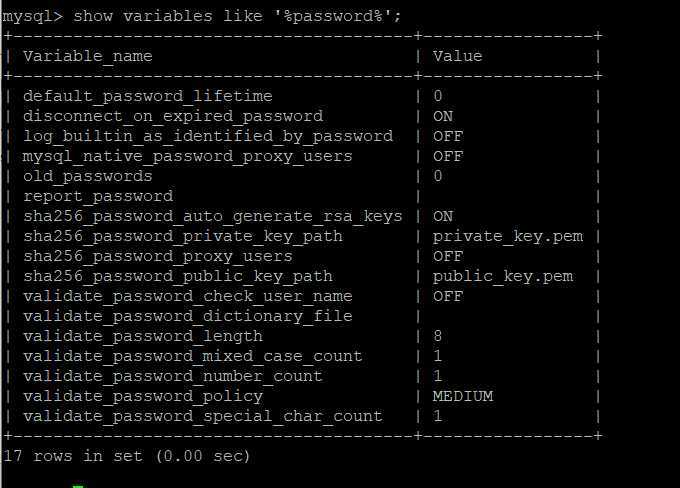Click the mysql> prompt command line
Image resolution: width=680 pixels, height=488 pixels.
click(x=202, y=16)
